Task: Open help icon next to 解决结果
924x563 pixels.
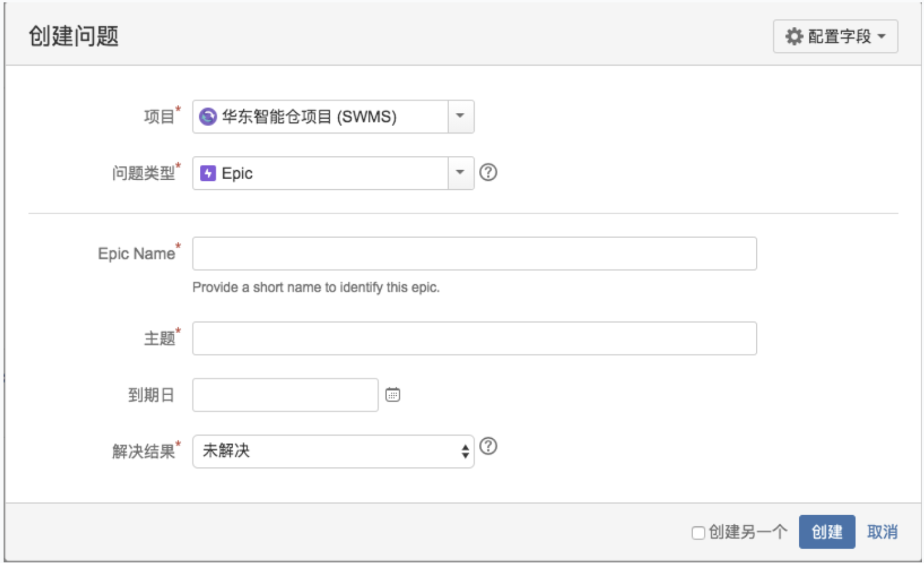Action: pos(488,446)
